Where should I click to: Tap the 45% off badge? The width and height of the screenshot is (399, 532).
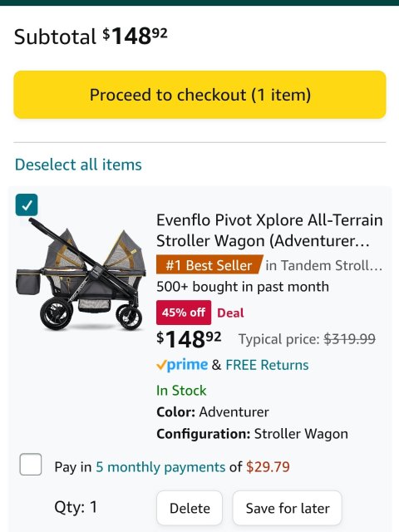184,313
